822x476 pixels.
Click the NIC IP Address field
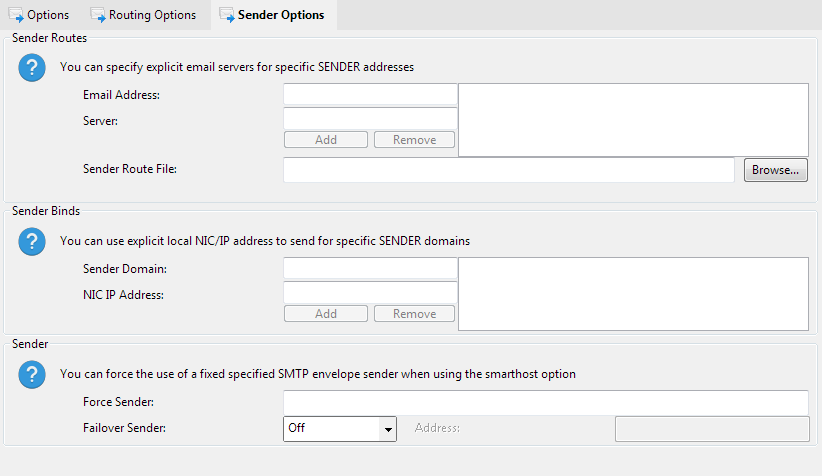point(370,293)
